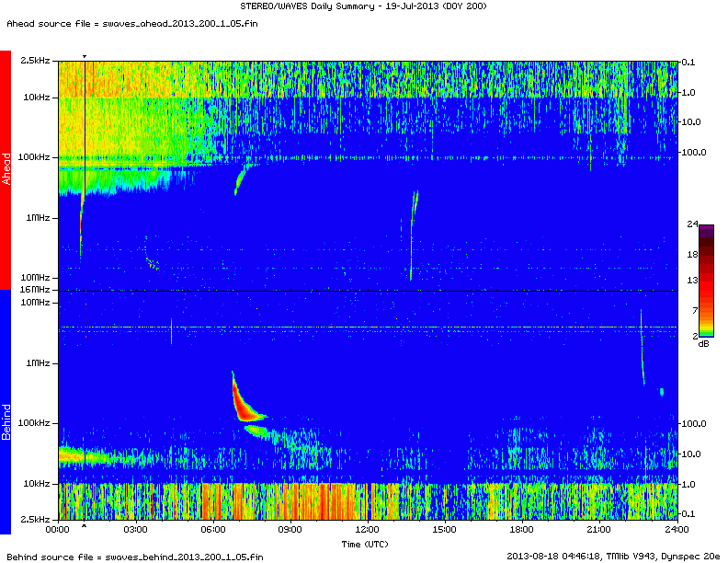Image resolution: width=728 pixels, height=563 pixels.
Task: Select the 24:00 end time label
Action: (x=676, y=530)
